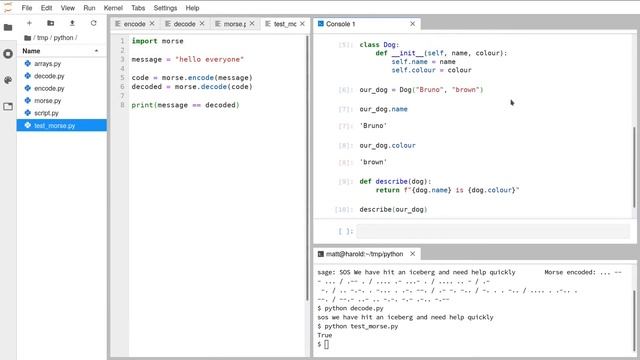Select the test_morse editor tab
The width and height of the screenshot is (640, 360).
point(285,24)
